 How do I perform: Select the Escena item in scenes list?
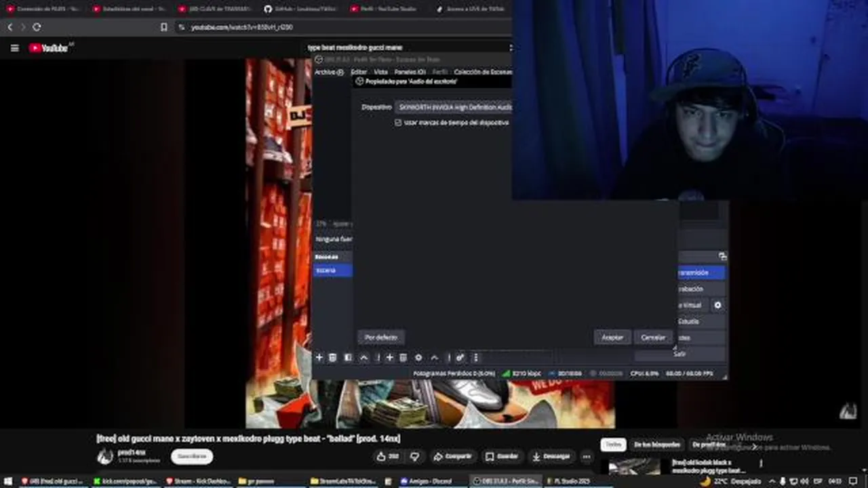pos(332,270)
